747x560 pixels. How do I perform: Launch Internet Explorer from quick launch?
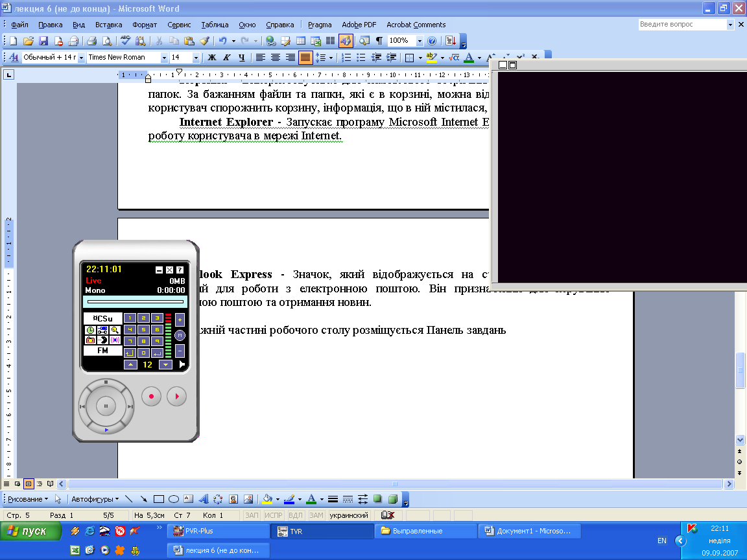tap(89, 531)
